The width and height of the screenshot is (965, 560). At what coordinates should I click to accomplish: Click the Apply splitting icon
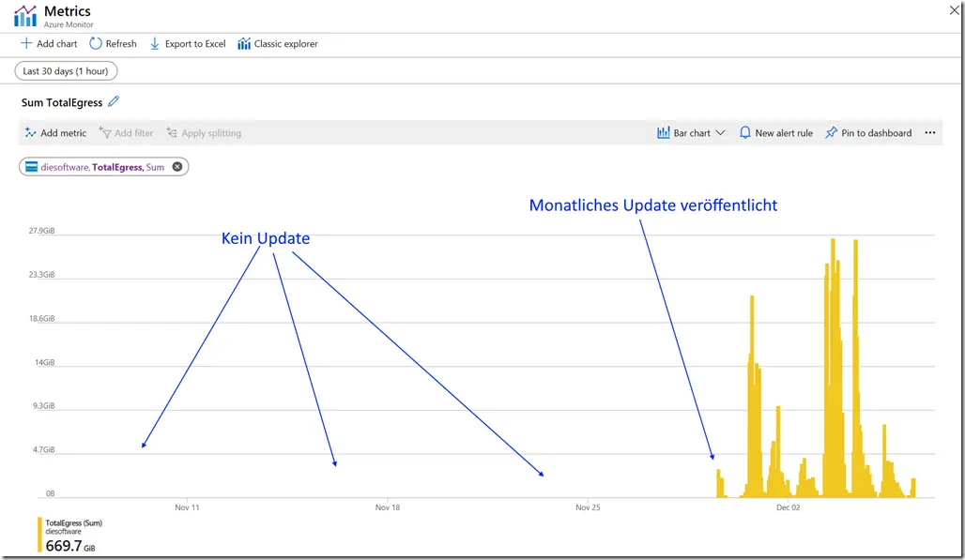pos(172,133)
